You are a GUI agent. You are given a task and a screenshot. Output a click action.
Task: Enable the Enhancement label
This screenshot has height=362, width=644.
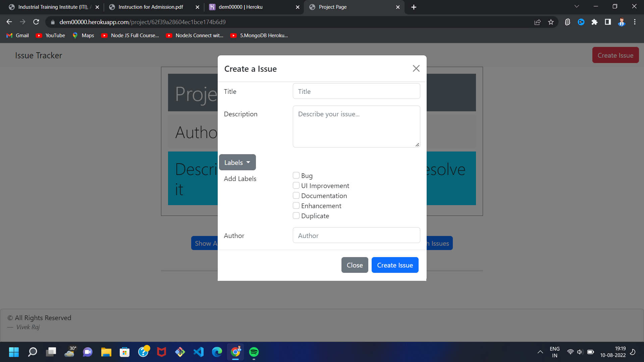[296, 205]
